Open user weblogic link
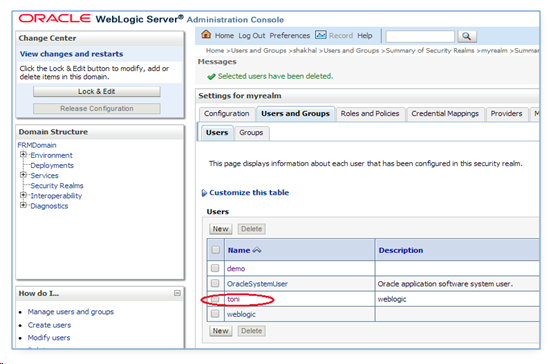The height and width of the screenshot is (364, 550). (x=241, y=315)
